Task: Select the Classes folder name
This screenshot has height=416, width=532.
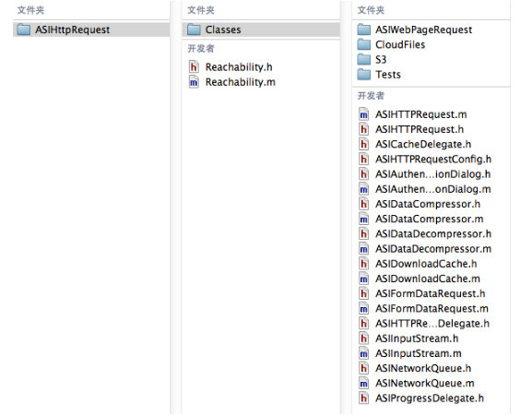Action: pos(223,30)
